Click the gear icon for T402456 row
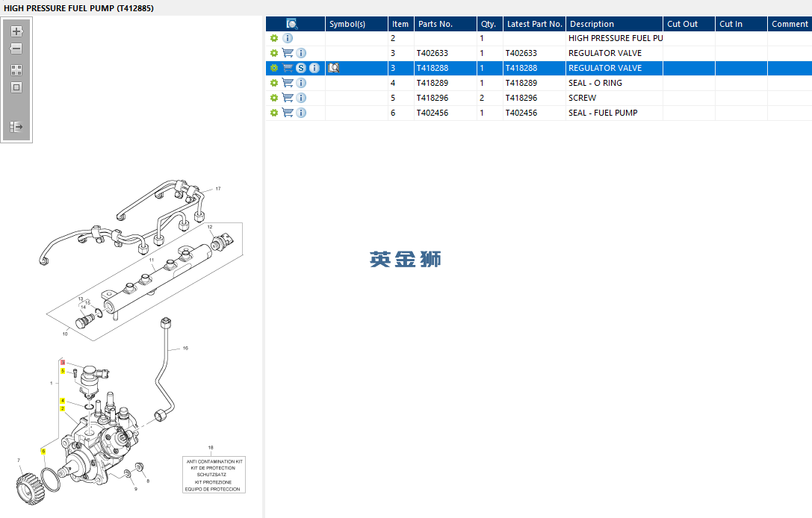Image resolution: width=812 pixels, height=518 pixels. 274,113
